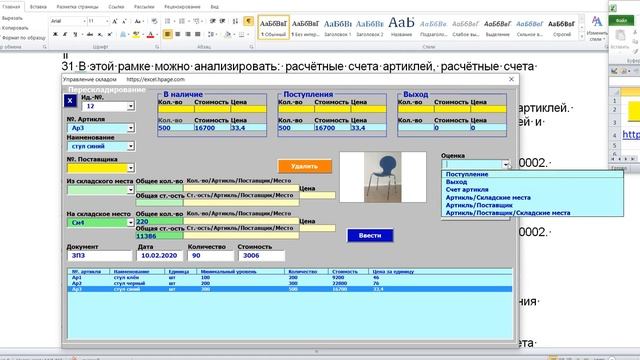640x360 pixels.
Task: Switch to the Разметка страницы tab
Action: click(77, 7)
